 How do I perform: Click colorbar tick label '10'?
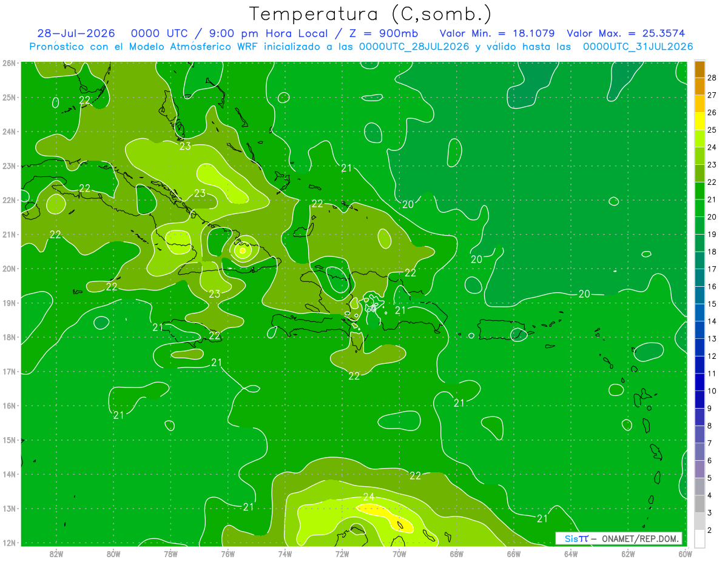pyautogui.click(x=712, y=391)
